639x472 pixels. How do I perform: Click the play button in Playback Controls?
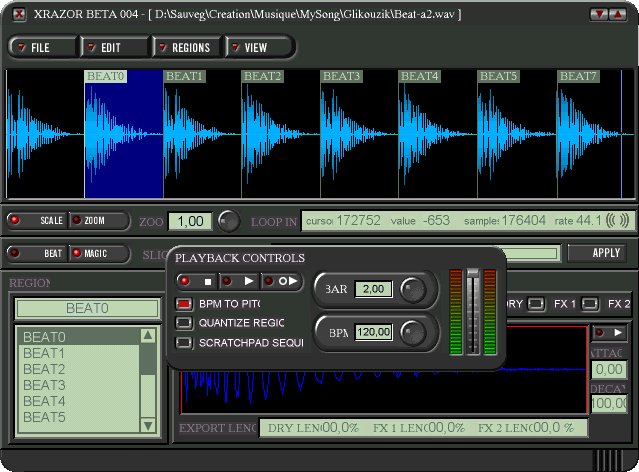(239, 281)
